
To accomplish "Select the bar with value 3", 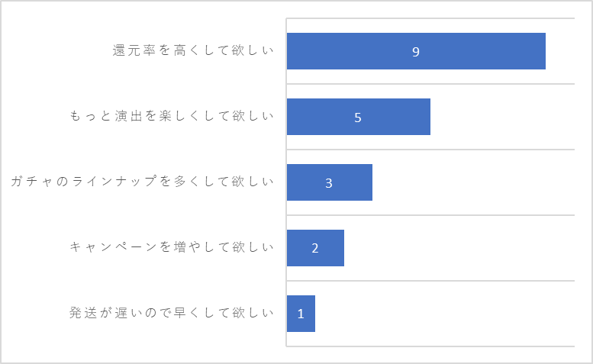I will pos(330,182).
